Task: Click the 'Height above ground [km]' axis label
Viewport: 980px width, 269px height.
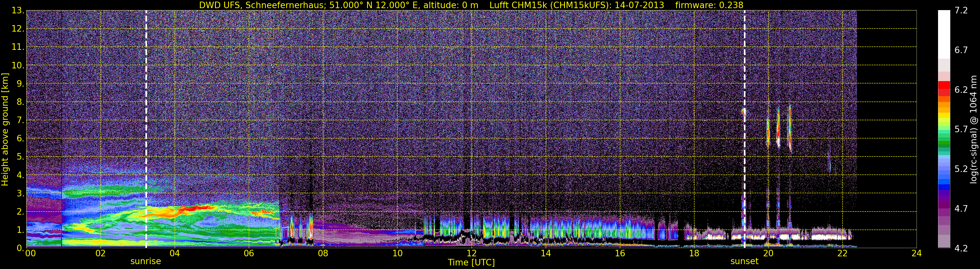Action: (5, 130)
